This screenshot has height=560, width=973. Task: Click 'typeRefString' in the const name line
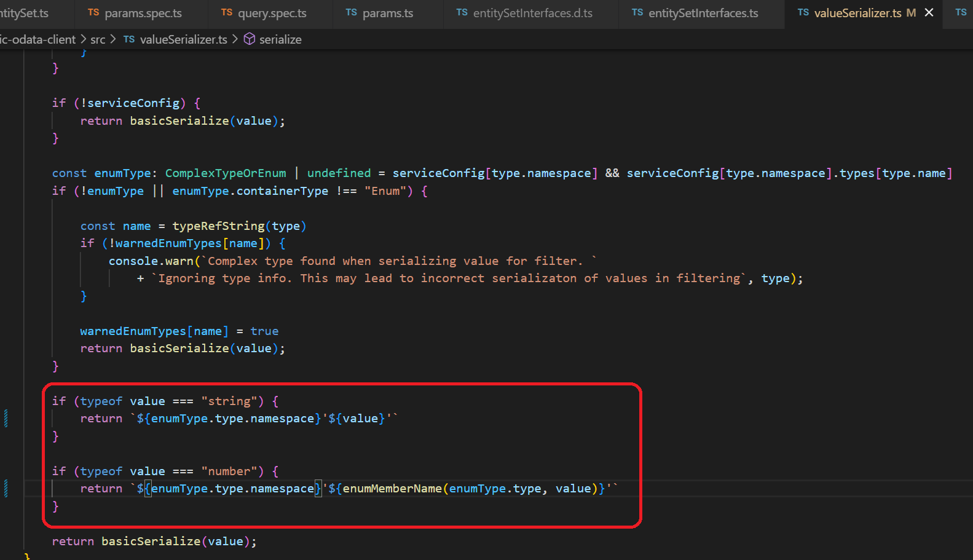(x=218, y=226)
